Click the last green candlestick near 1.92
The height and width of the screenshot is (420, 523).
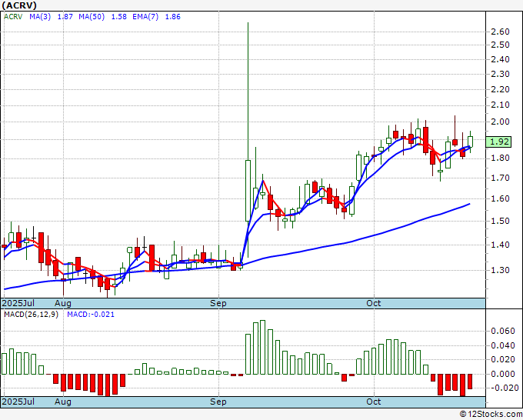point(470,142)
